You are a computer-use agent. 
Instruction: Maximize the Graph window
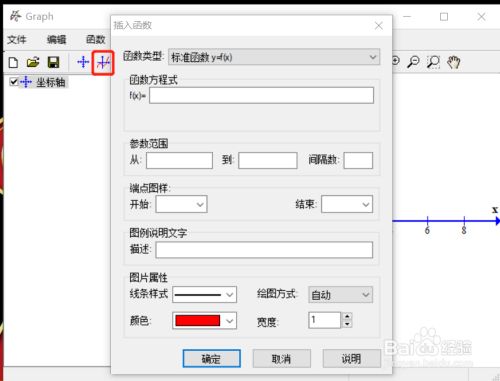pos(444,17)
